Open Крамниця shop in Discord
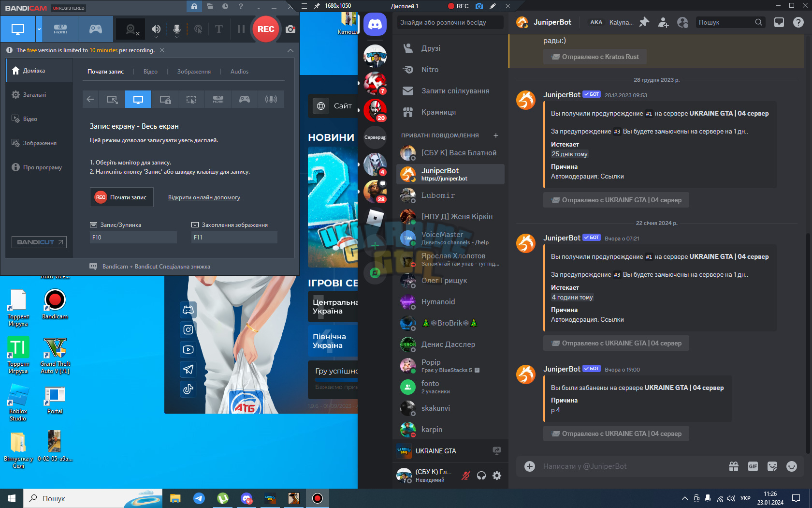812x508 pixels. click(x=450, y=112)
